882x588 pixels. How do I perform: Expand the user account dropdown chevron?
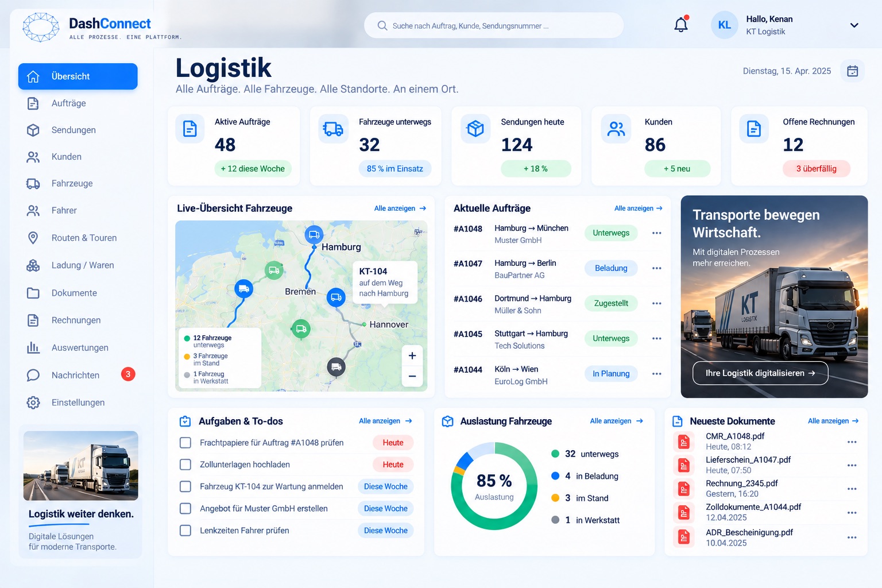point(854,25)
